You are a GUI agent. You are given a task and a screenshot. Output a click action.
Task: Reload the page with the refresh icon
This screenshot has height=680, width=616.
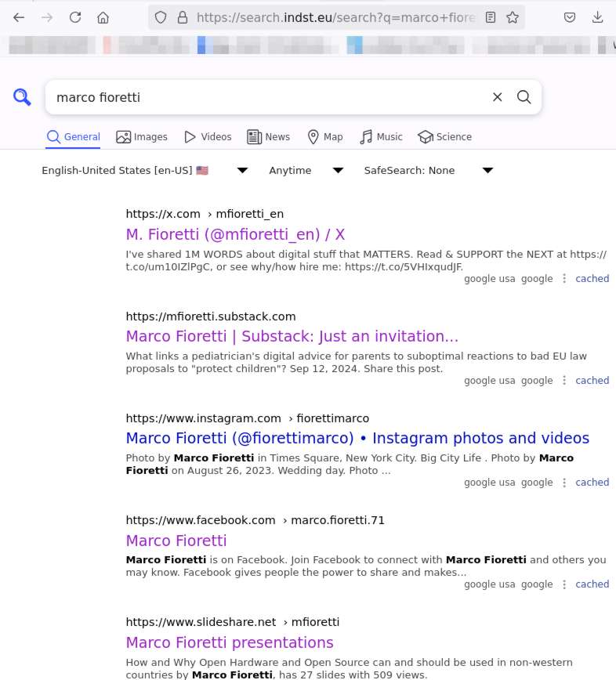pos(75,17)
